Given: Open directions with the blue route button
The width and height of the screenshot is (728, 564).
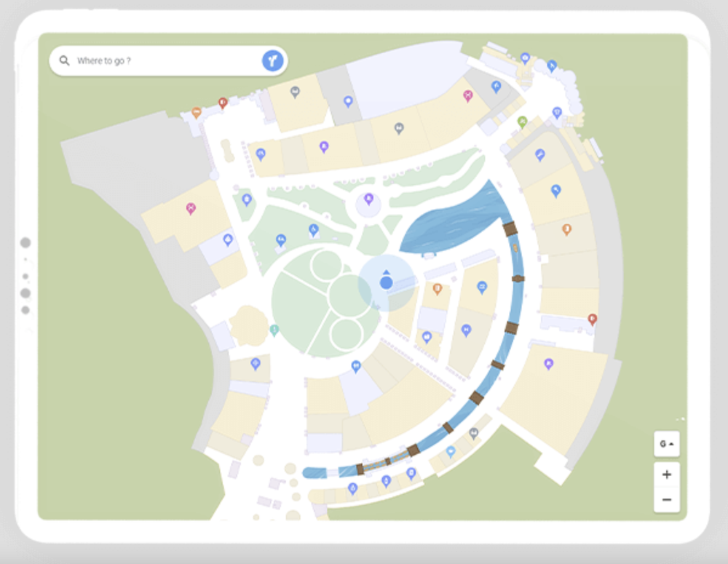Looking at the screenshot, I should (x=272, y=61).
